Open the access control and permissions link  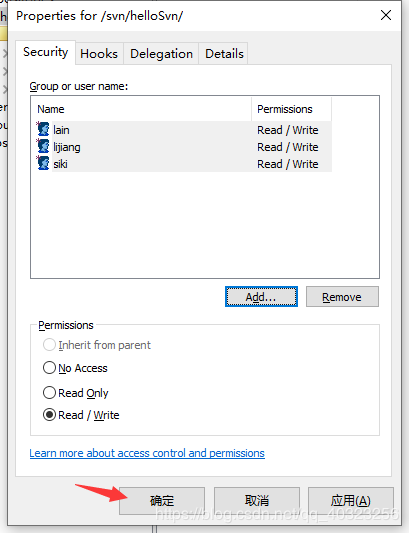pos(147,453)
